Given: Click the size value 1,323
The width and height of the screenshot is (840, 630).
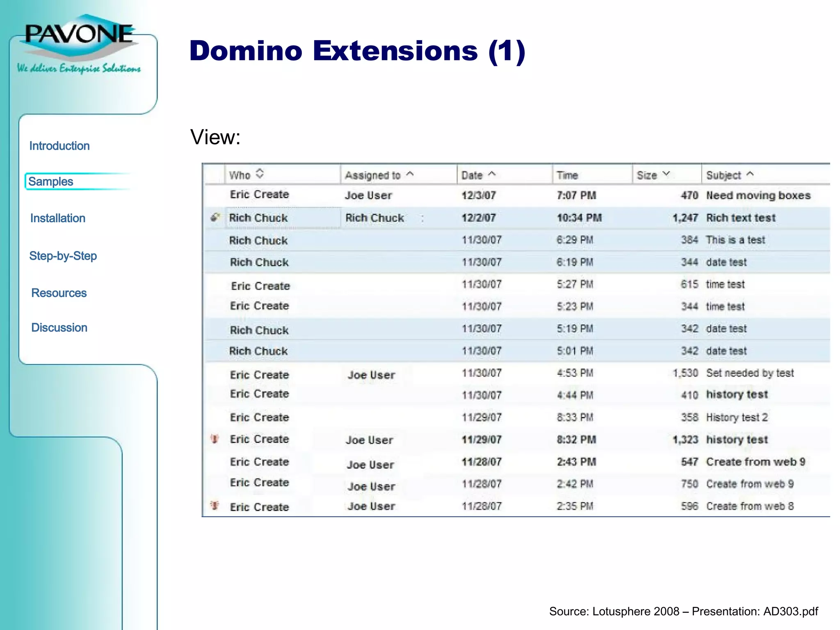Looking at the screenshot, I should [x=685, y=440].
